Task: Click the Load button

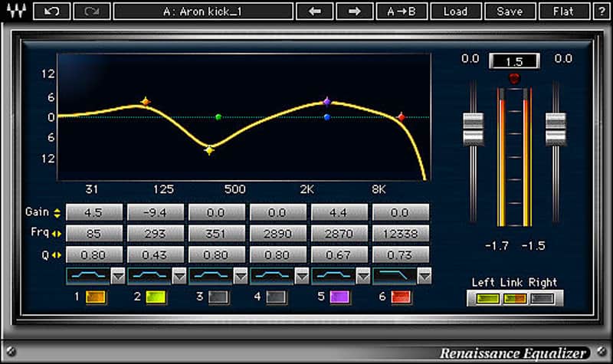Action: pyautogui.click(x=455, y=11)
